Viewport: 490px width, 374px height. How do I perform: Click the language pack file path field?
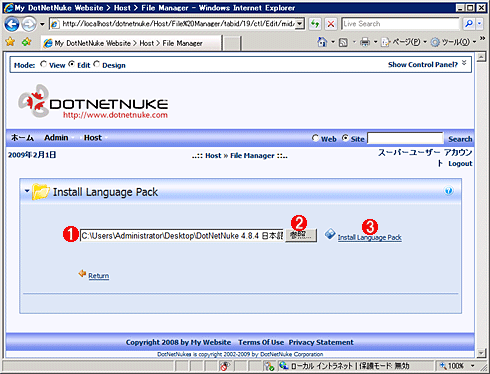tap(182, 236)
